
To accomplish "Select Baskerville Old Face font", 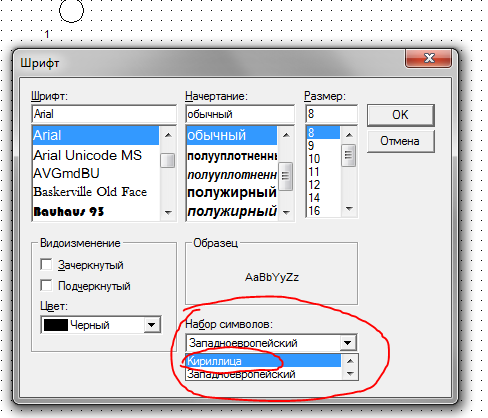I will coord(96,192).
